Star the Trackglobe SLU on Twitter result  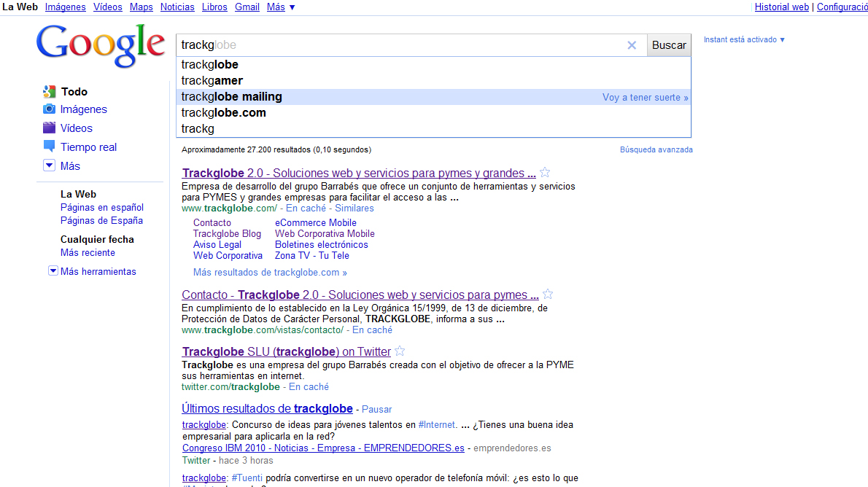click(400, 351)
